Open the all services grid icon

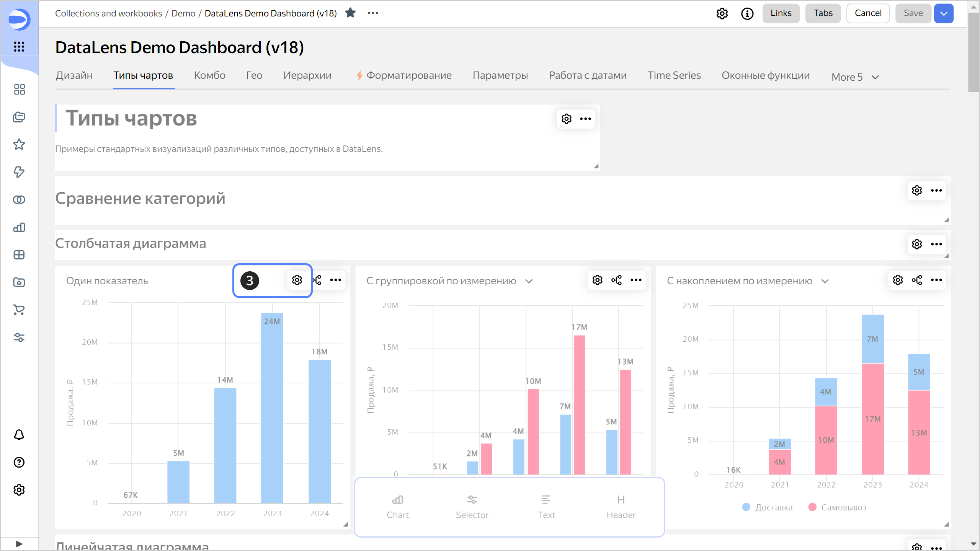point(19,47)
